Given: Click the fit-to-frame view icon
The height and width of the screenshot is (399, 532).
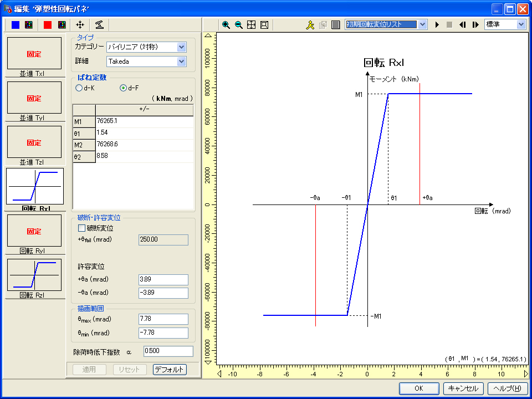Looking at the screenshot, I should click(264, 25).
